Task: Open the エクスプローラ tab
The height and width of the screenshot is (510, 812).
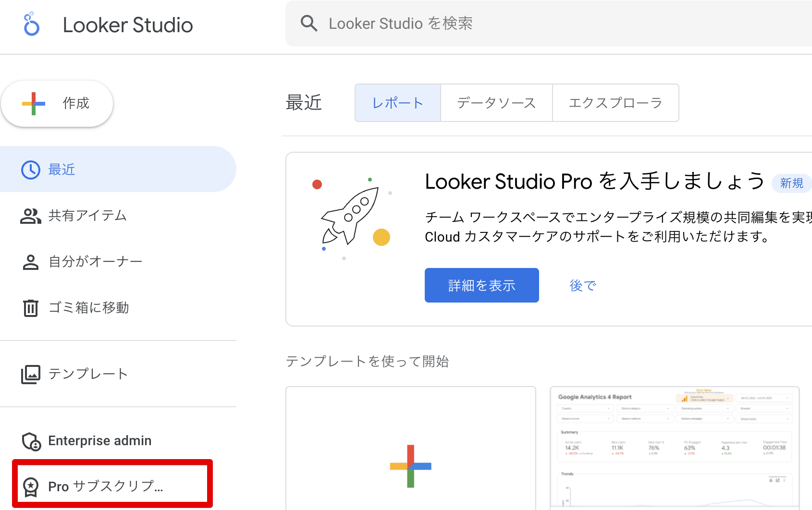Action: (x=615, y=103)
